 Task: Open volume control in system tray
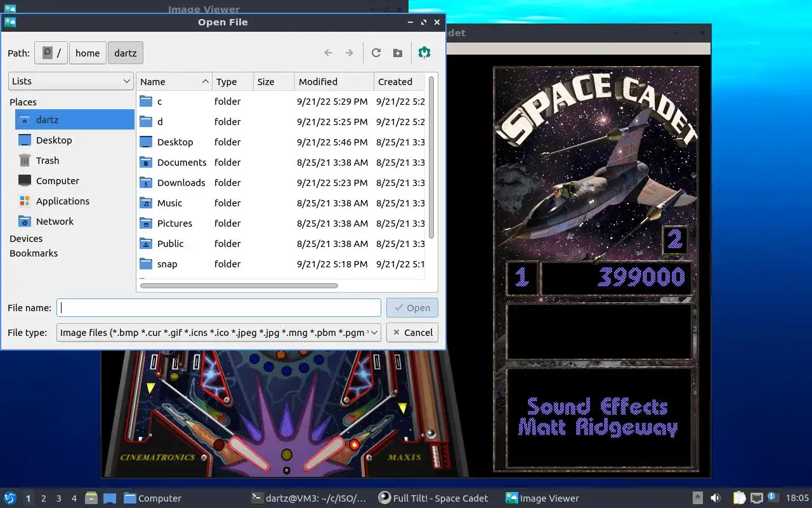click(x=716, y=498)
